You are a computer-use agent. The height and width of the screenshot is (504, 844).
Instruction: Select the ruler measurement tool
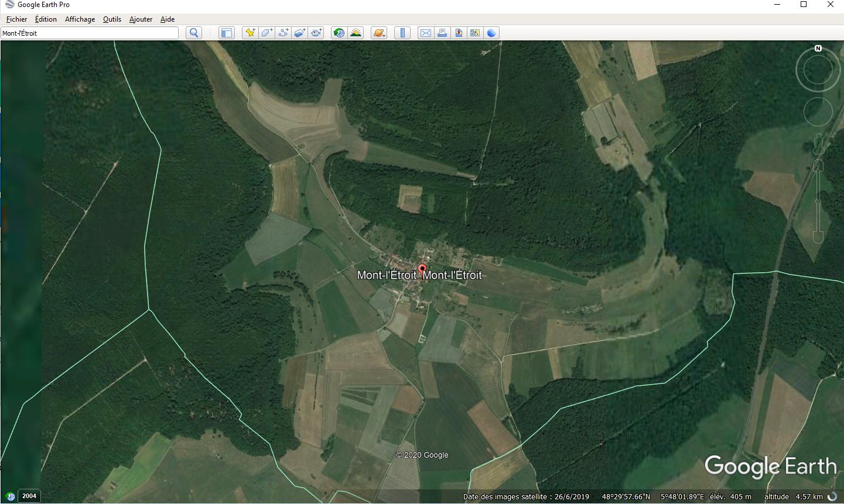tap(402, 33)
